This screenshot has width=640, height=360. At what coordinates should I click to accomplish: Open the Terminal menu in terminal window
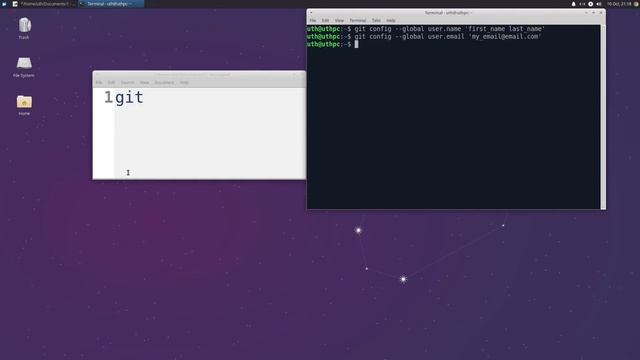point(358,20)
